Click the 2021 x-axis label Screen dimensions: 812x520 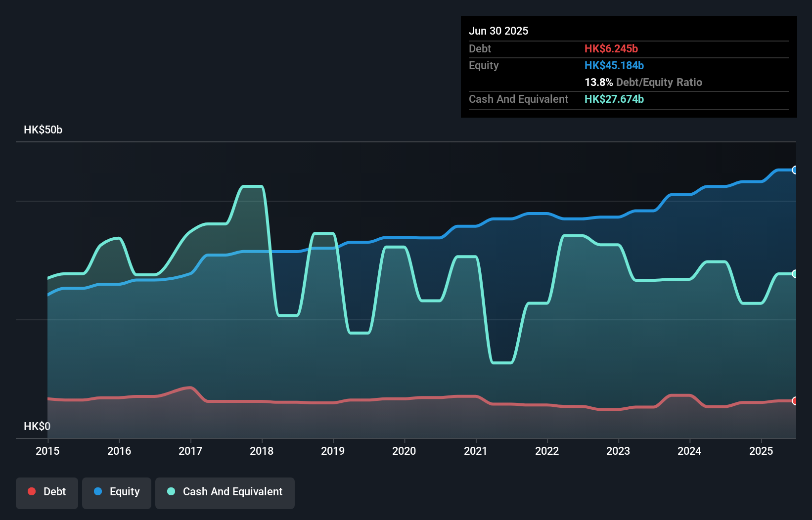point(476,451)
